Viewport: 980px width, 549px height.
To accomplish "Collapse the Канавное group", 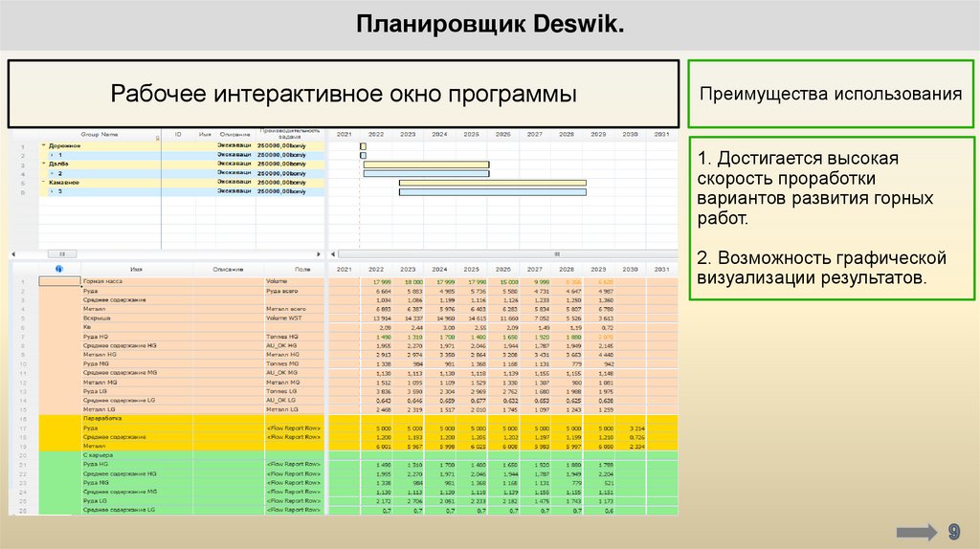I will coord(44,183).
